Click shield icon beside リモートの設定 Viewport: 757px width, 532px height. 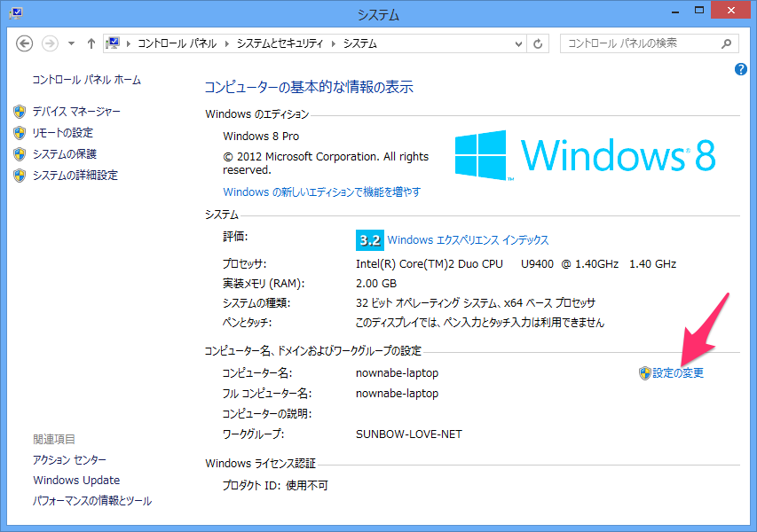tap(20, 133)
